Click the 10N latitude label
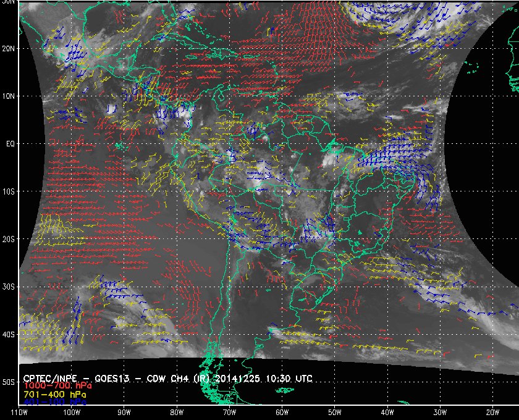The width and height of the screenshot is (519, 420). (x=9, y=96)
